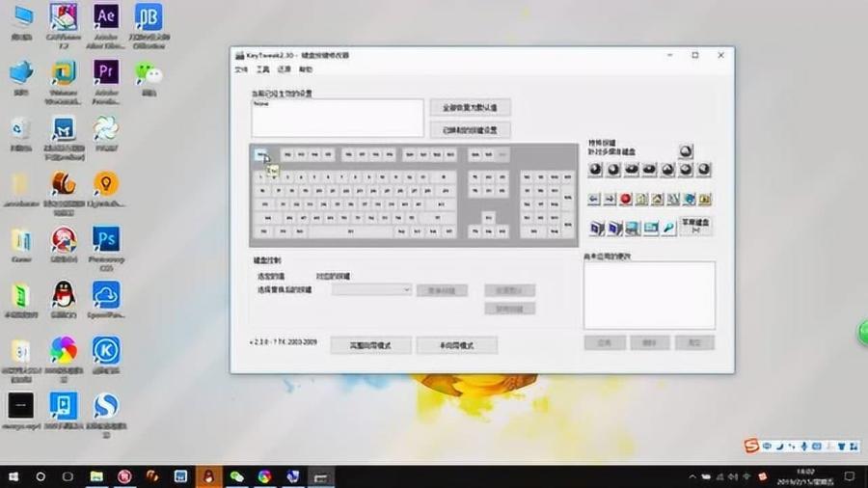The width and height of the screenshot is (868, 488).
Task: Click the Refresh page specialty button
Action: pos(641,200)
